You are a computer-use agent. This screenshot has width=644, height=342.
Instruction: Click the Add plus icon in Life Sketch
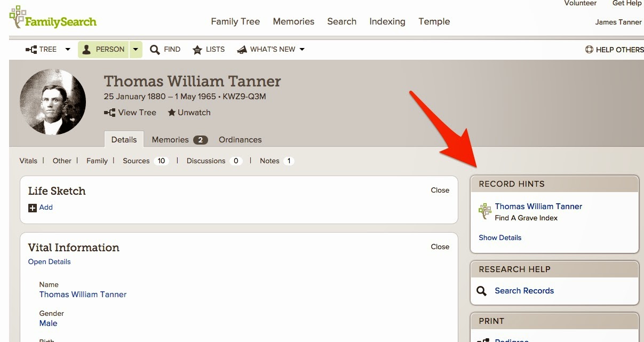(33, 208)
